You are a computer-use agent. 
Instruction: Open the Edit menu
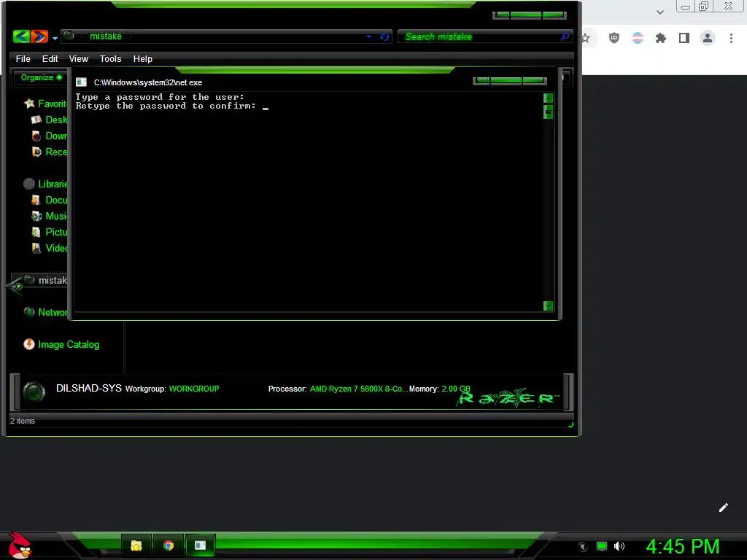[50, 58]
